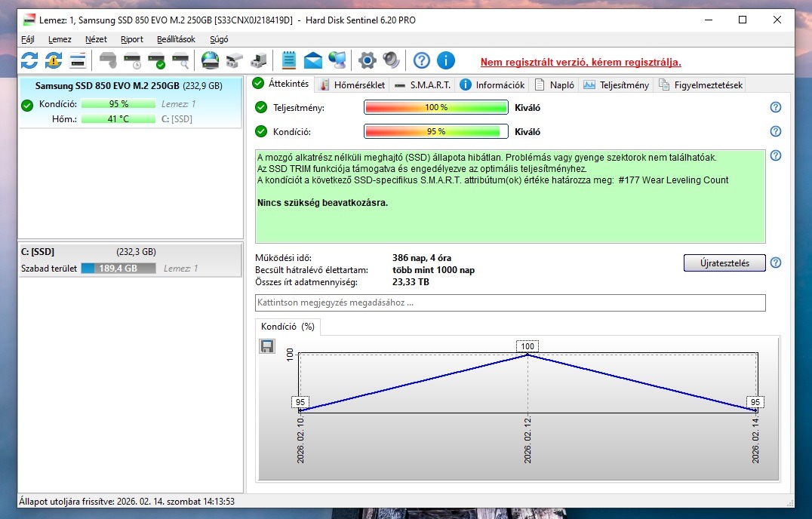Click the blue envelope email icon
812x519 pixels.
click(x=312, y=60)
